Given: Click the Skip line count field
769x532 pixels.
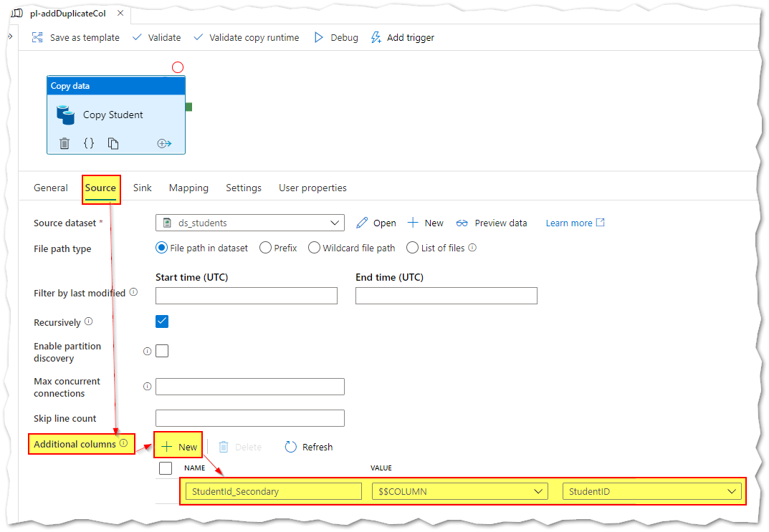Looking at the screenshot, I should [249, 418].
